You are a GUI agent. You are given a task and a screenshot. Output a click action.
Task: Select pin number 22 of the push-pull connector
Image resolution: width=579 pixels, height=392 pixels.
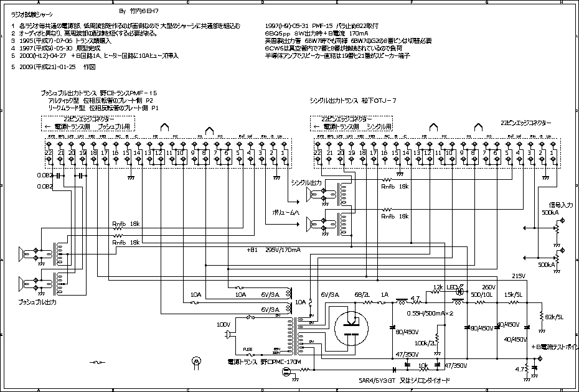(49, 152)
